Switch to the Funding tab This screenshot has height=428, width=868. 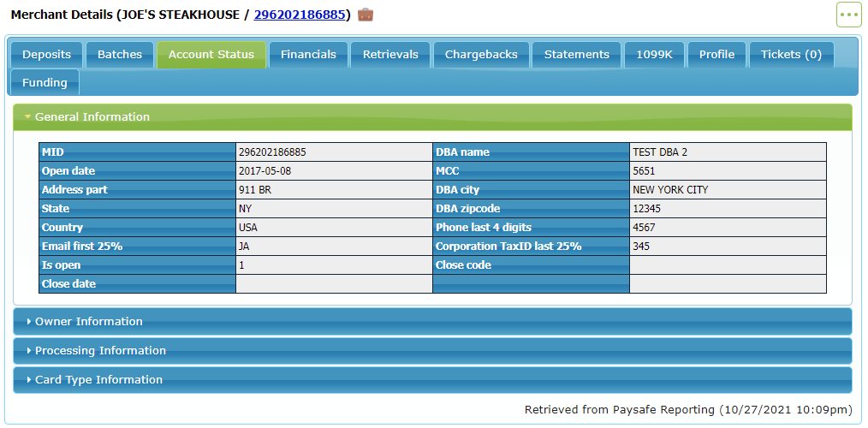coord(45,82)
